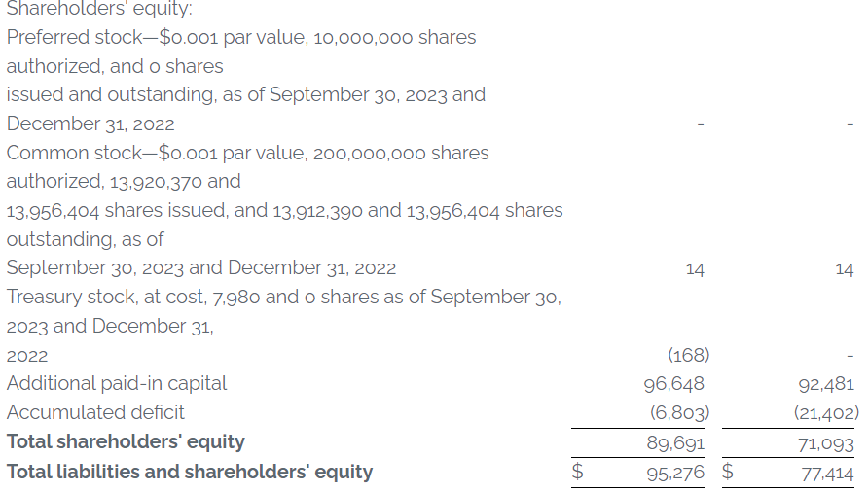Click the Accumulated deficit label
This screenshot has height=493, width=868.
(x=95, y=412)
